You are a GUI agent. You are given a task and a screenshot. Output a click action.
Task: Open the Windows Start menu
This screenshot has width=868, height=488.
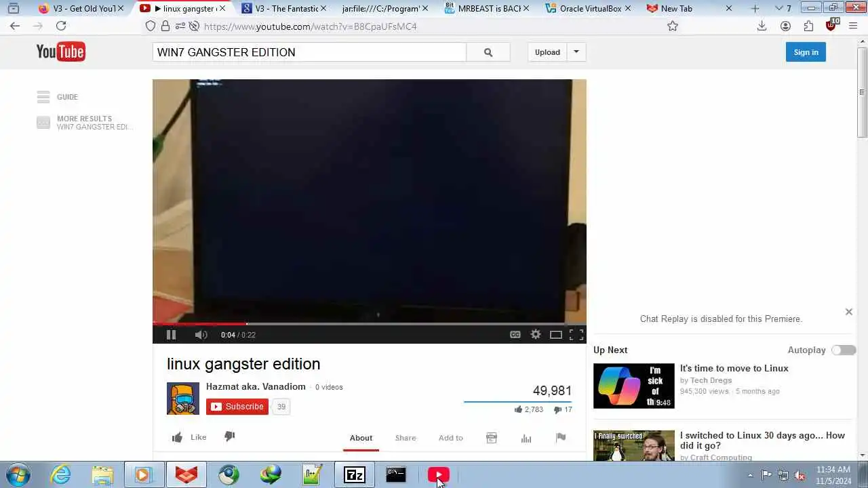coord(18,475)
